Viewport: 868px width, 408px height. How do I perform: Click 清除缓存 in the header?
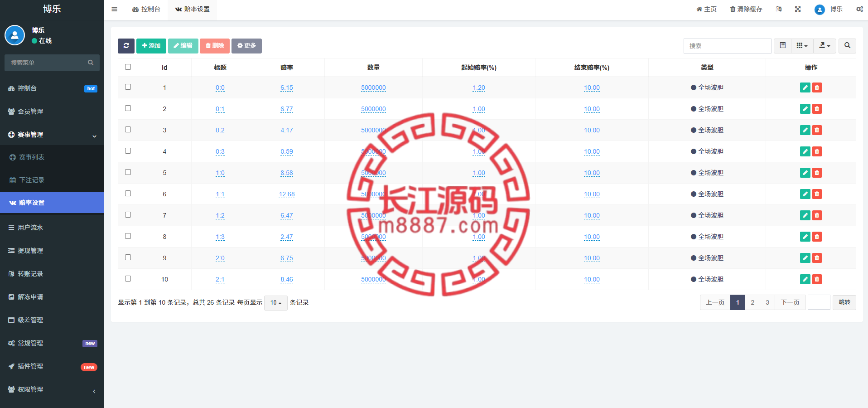pyautogui.click(x=746, y=9)
